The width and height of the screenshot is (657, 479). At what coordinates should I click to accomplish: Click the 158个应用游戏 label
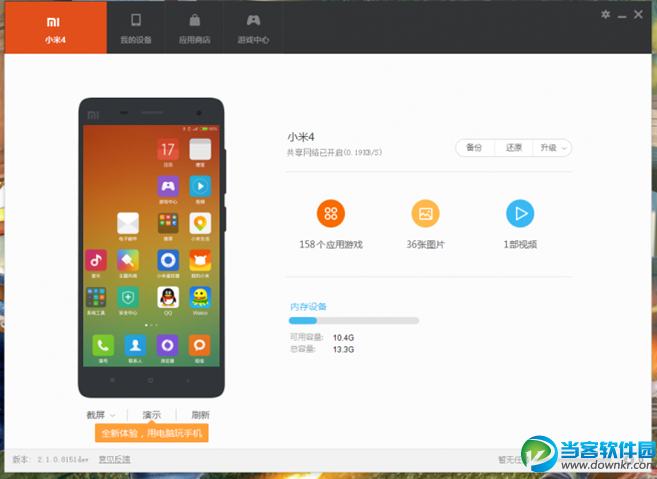point(331,244)
